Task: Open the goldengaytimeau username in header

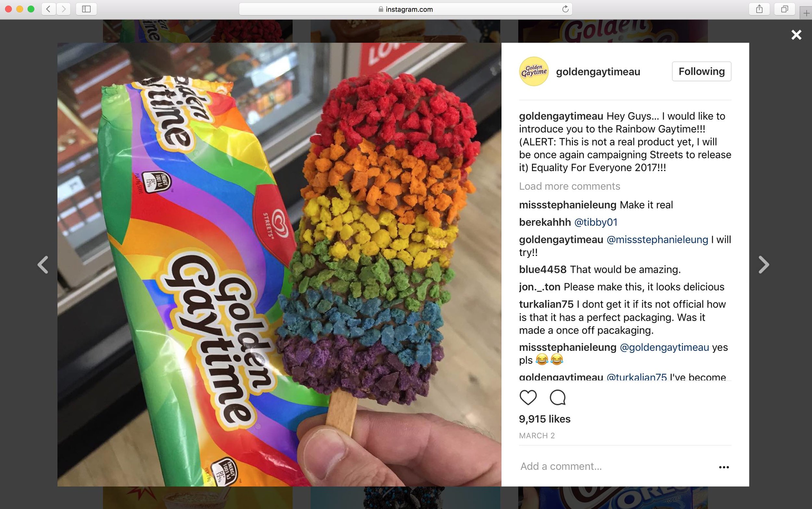Action: pyautogui.click(x=598, y=72)
